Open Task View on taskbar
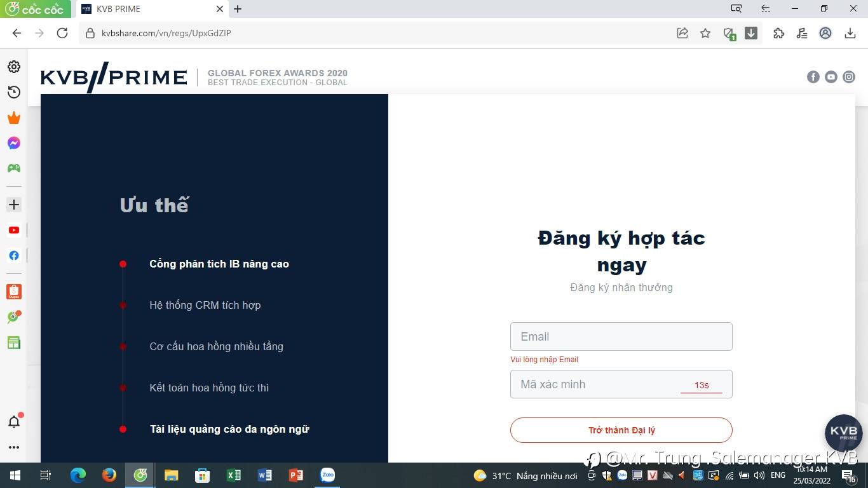The image size is (868, 488). (46, 475)
